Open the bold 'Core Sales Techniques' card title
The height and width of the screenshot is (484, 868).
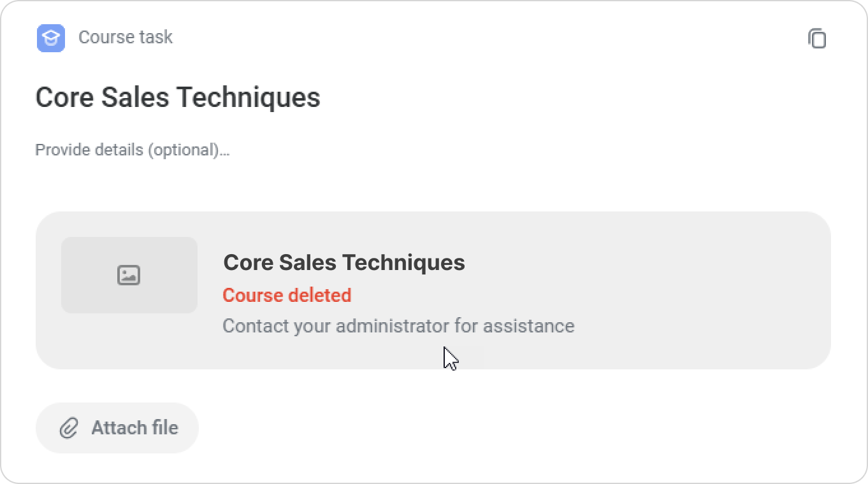[x=344, y=262]
